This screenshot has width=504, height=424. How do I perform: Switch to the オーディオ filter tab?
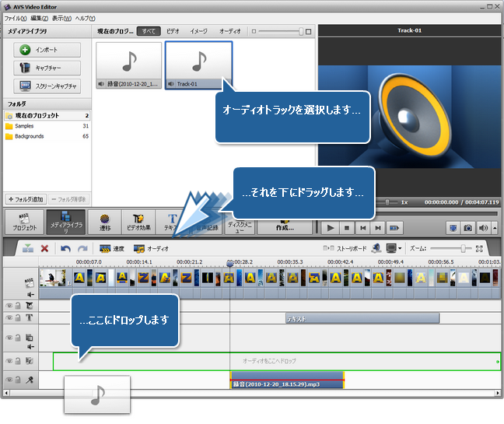229,31
